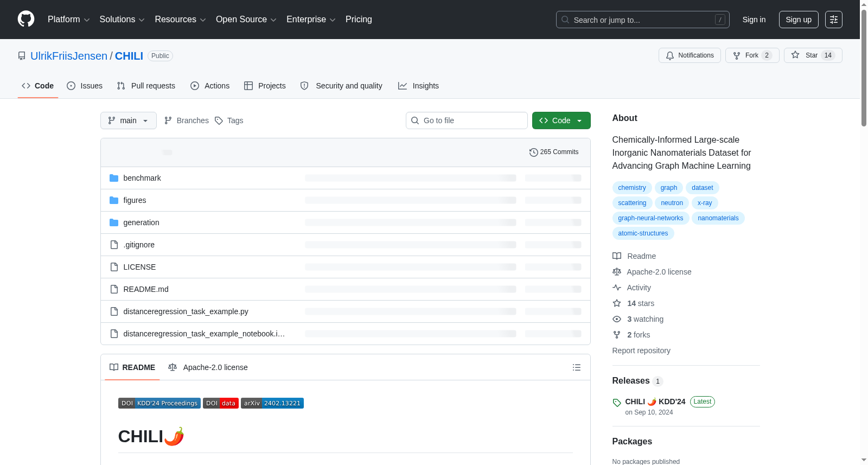Expand the main branch selector
Screen dimensions: 868x465
click(x=129, y=120)
